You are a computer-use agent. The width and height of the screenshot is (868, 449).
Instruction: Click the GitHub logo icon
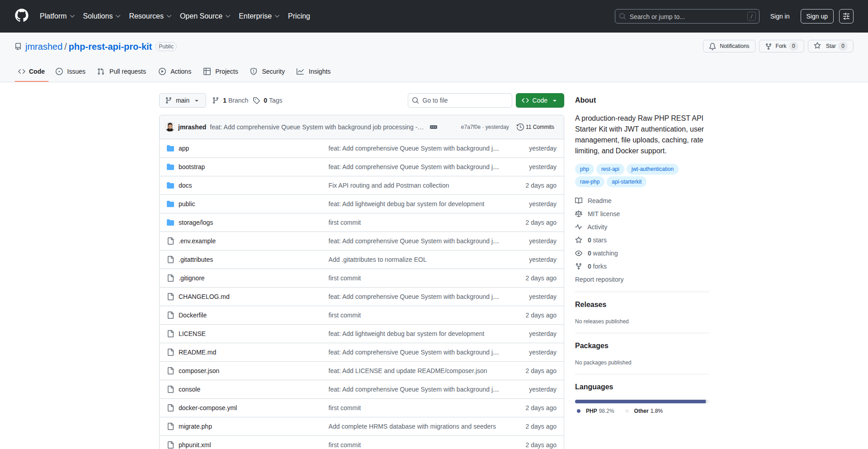click(x=21, y=16)
